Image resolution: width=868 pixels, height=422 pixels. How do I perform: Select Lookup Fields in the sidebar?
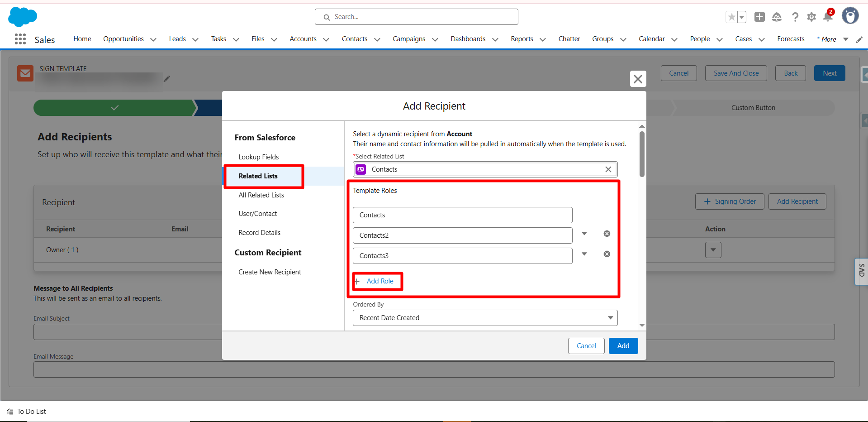[x=259, y=157]
